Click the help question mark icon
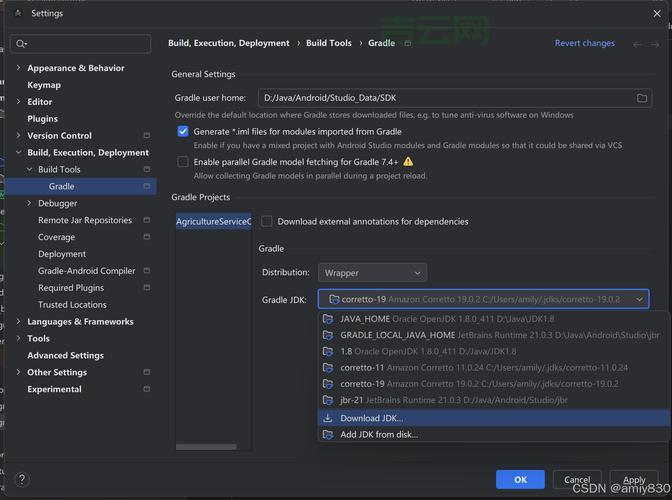 point(21,480)
